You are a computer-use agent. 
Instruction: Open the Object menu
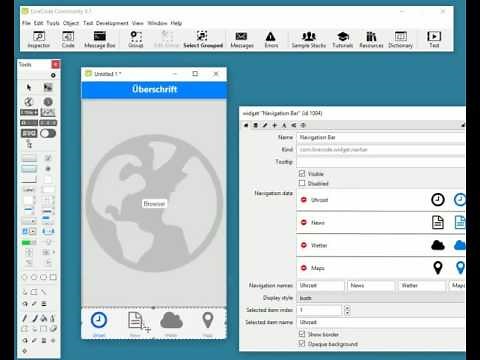pyautogui.click(x=71, y=23)
